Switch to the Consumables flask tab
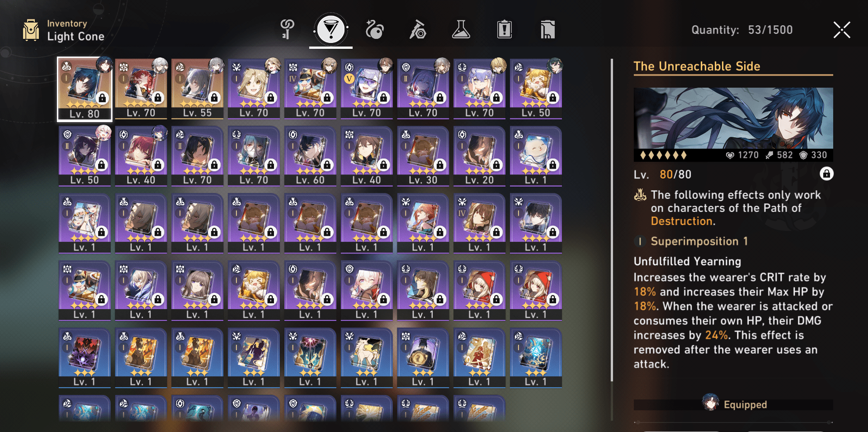The image size is (868, 432). tap(461, 30)
